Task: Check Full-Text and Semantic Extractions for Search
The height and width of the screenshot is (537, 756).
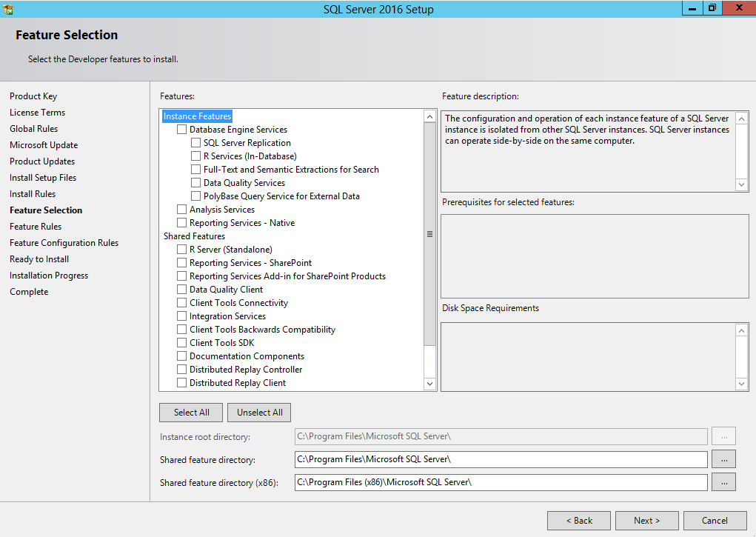Action: 195,170
